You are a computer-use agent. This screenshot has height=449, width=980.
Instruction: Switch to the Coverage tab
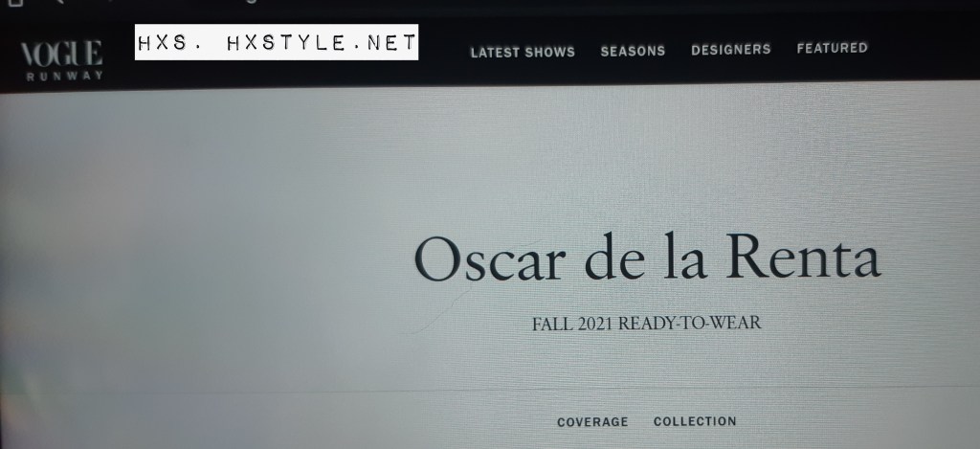[592, 422]
